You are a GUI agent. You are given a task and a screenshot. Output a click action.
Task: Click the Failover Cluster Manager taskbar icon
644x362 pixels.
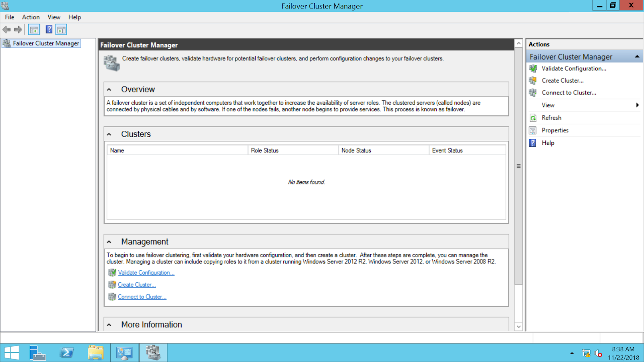(153, 353)
